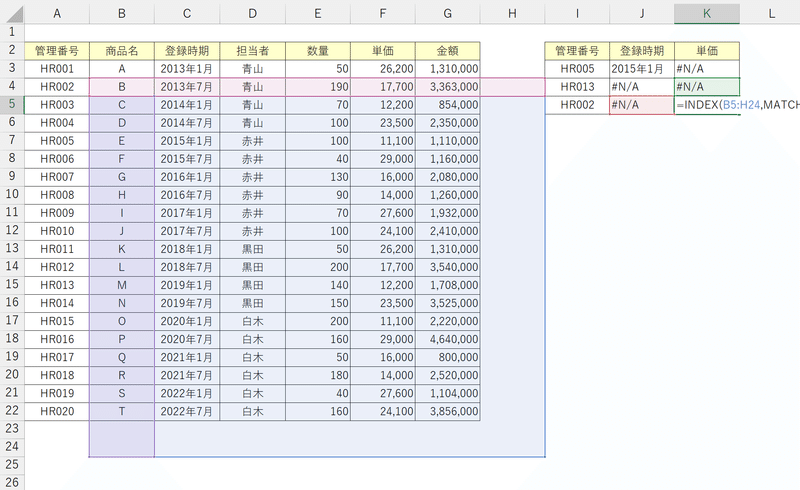The image size is (800, 490).
Task: Select 黒田 cell in row 13
Action: pyautogui.click(x=253, y=249)
